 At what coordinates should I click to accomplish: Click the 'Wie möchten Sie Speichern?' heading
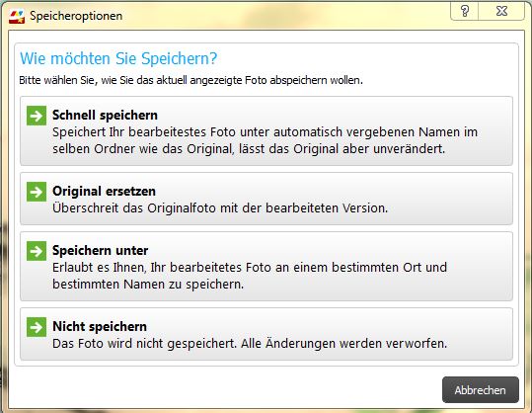(x=118, y=58)
